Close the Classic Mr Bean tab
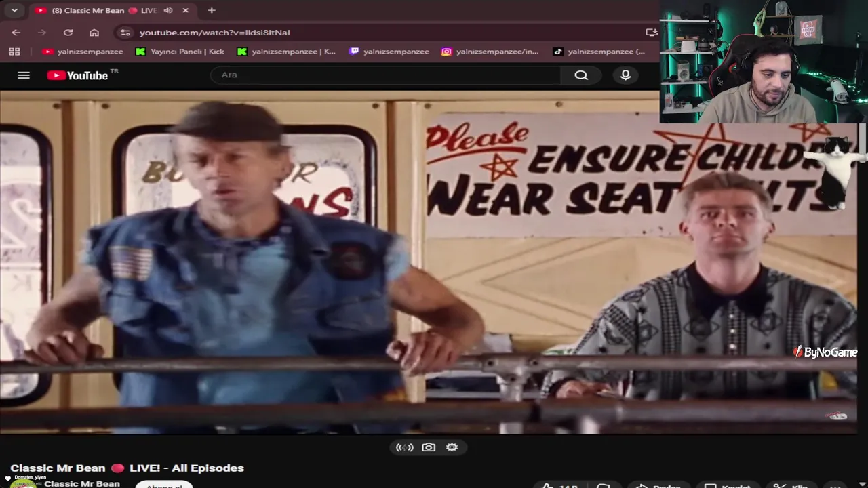This screenshot has height=488, width=868. coord(185,10)
